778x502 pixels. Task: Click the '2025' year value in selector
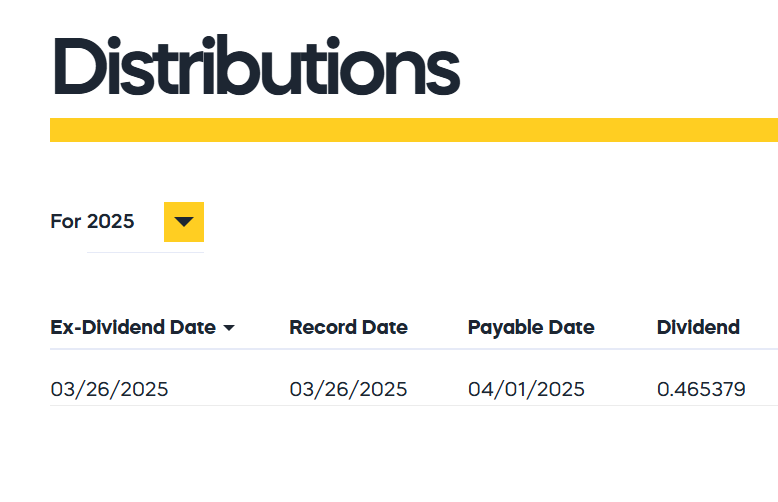coord(111,221)
